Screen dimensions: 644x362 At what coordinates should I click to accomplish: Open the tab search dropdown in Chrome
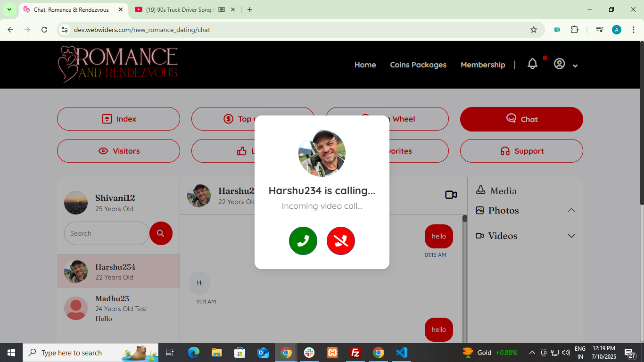tap(9, 9)
